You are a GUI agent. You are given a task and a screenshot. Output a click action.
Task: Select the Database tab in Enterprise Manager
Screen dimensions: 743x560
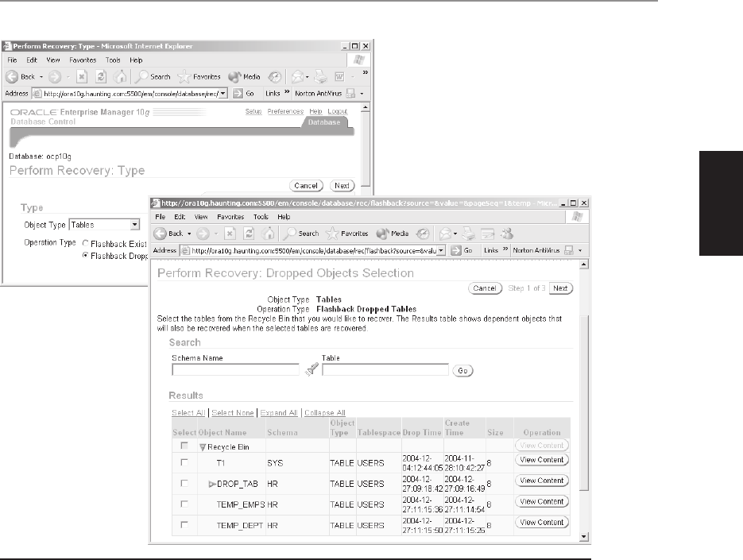point(324,122)
